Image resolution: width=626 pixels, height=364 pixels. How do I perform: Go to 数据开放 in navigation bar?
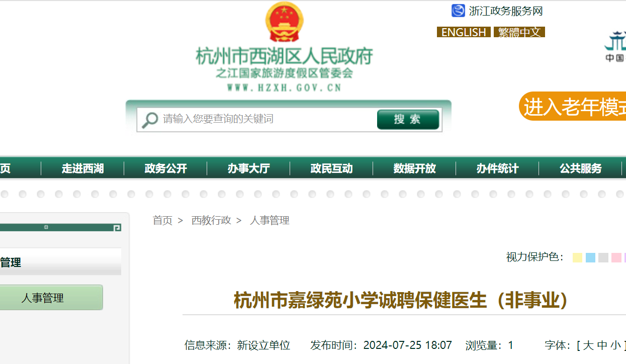coord(414,168)
